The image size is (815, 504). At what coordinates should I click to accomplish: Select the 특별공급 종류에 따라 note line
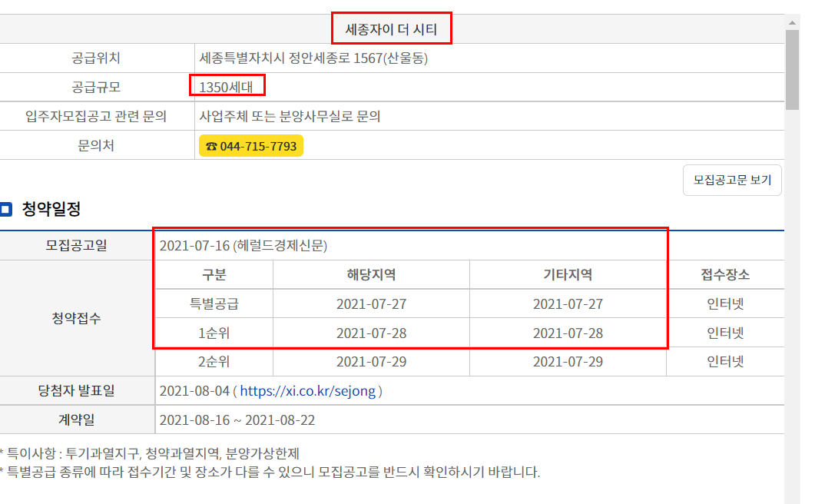point(270,472)
